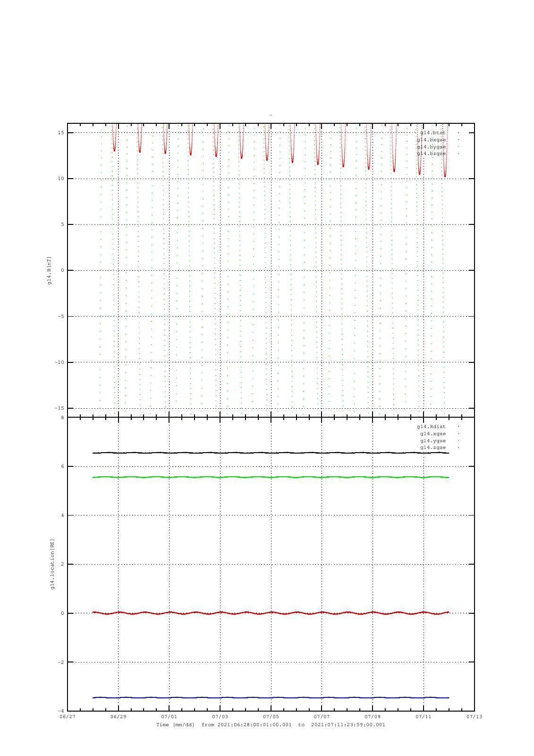Image resolution: width=534 pixels, height=756 pixels.
Task: Click the 07/01 date tick label
Action: pyautogui.click(x=169, y=717)
